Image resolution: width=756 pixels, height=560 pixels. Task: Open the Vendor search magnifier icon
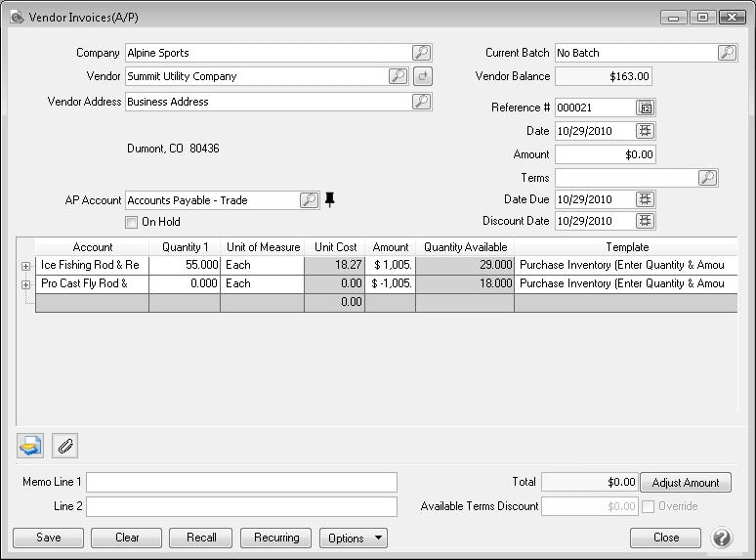(398, 76)
